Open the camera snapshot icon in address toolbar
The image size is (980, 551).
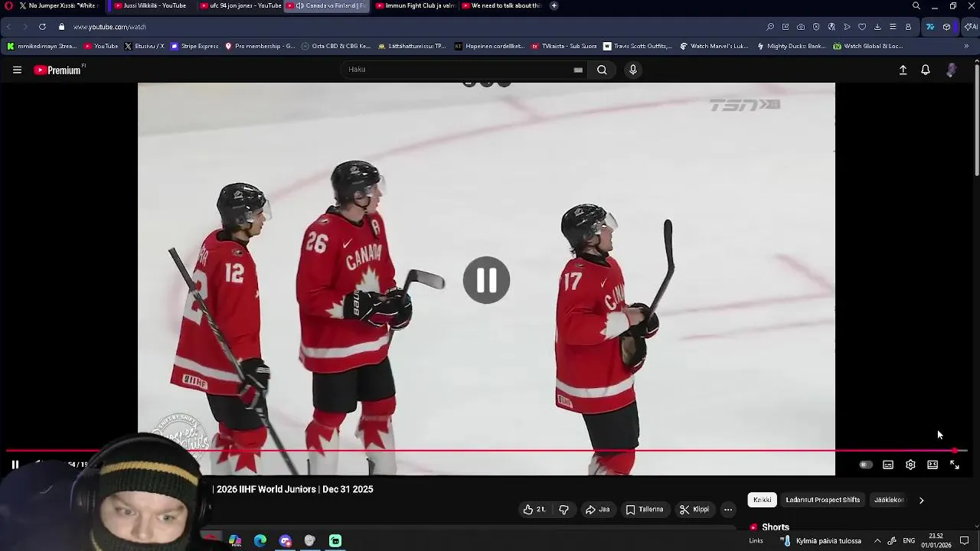click(x=801, y=27)
